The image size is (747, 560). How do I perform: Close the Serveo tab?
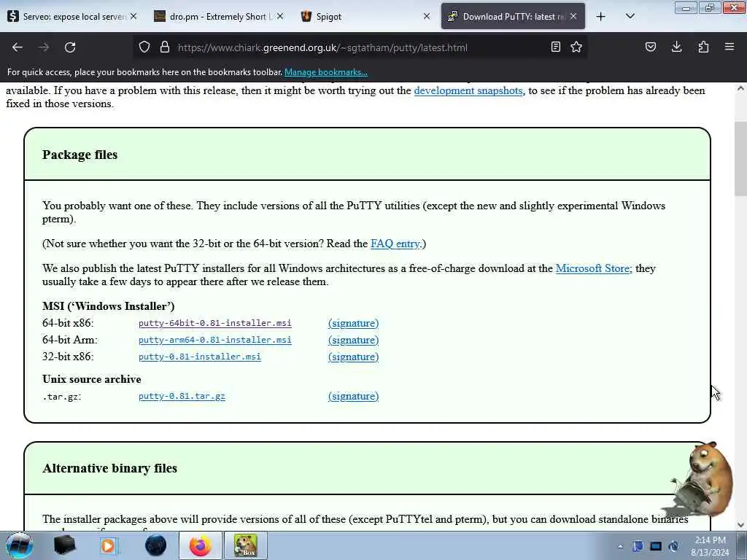[x=134, y=17]
